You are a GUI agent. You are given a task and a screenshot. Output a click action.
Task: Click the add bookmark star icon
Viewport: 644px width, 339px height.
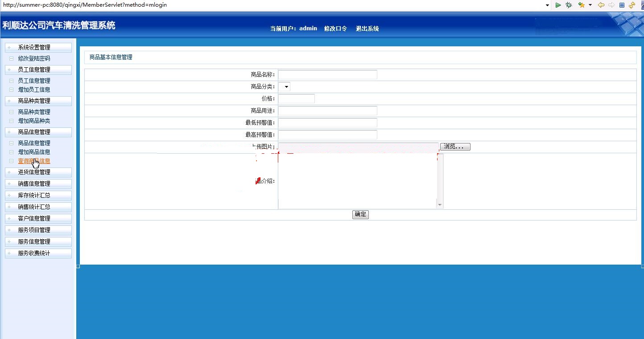[581, 5]
